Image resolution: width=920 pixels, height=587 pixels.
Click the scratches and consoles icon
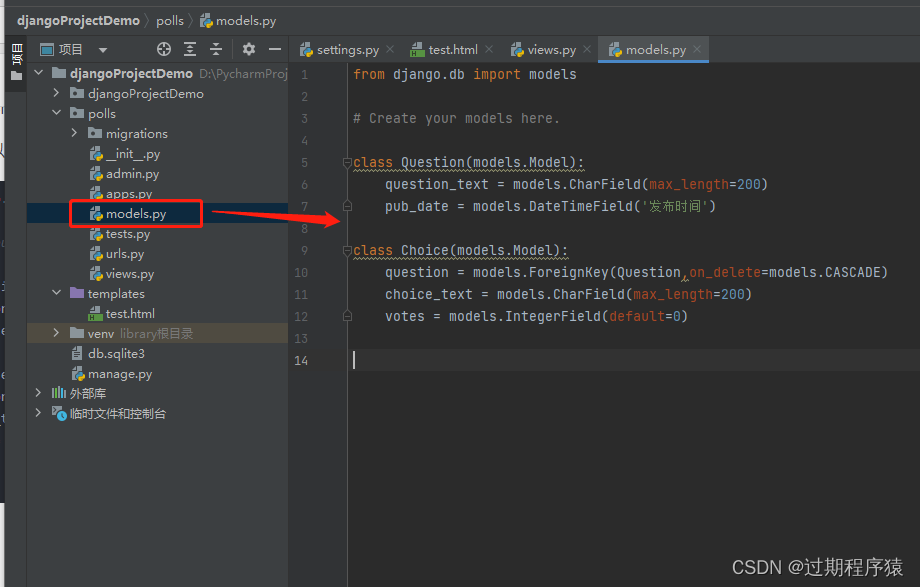[x=59, y=413]
